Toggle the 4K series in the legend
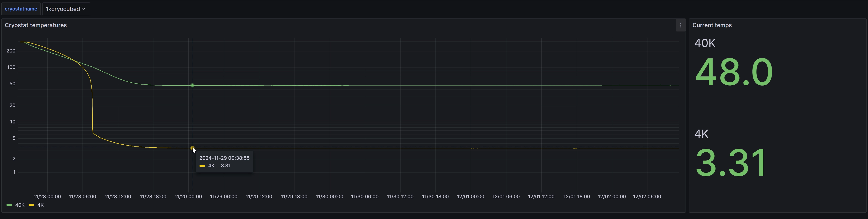Screen dimensions: 868x219 pos(40,205)
